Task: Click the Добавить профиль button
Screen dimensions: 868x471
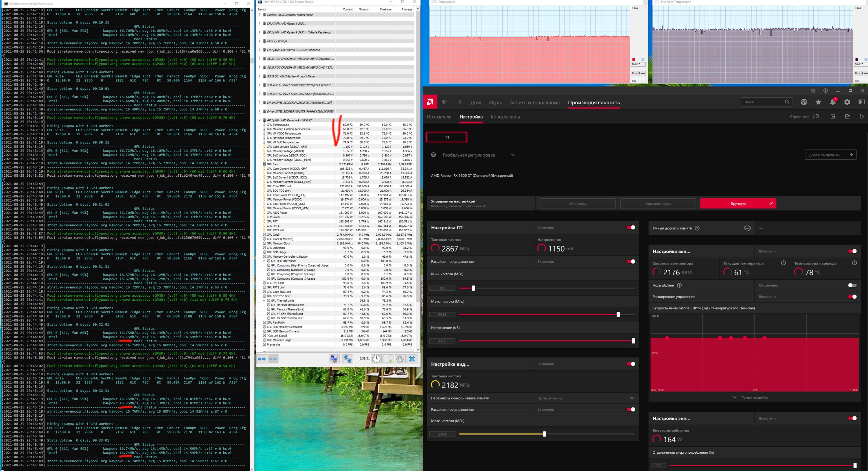Action: [x=830, y=155]
